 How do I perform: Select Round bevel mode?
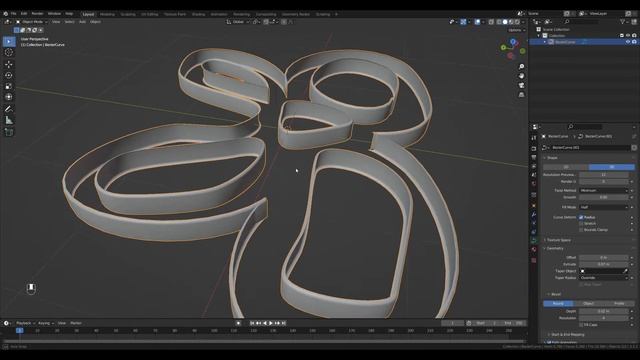(x=558, y=303)
